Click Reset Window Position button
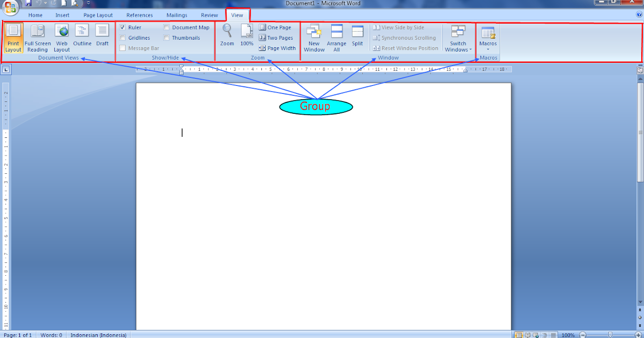Image resolution: width=644 pixels, height=338 pixels. pos(406,48)
